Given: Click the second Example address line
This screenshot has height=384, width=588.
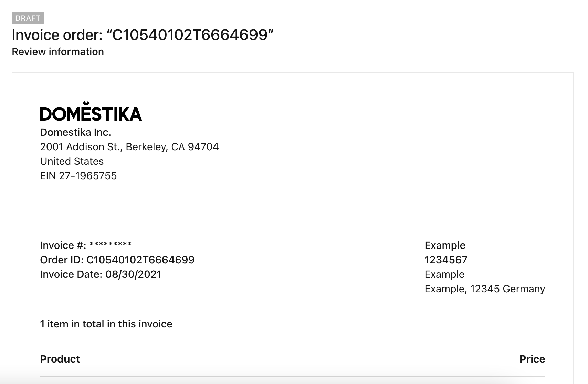Looking at the screenshot, I should (444, 274).
